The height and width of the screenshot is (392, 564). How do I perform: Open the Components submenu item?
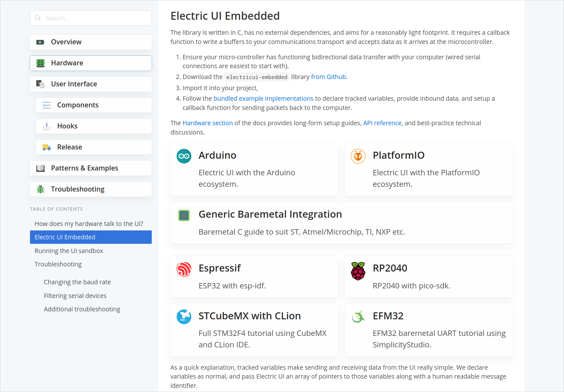click(94, 105)
